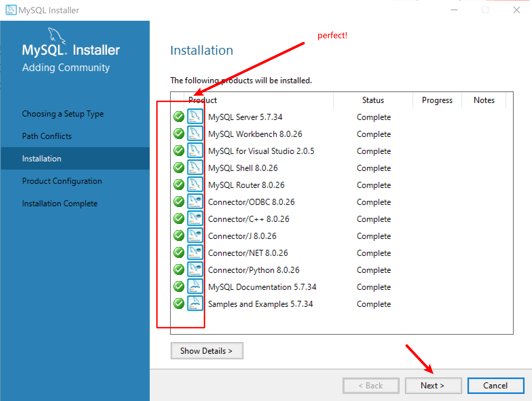
Task: Select the MySQL Documentation 5.7.34 row text
Action: pyautogui.click(x=262, y=287)
